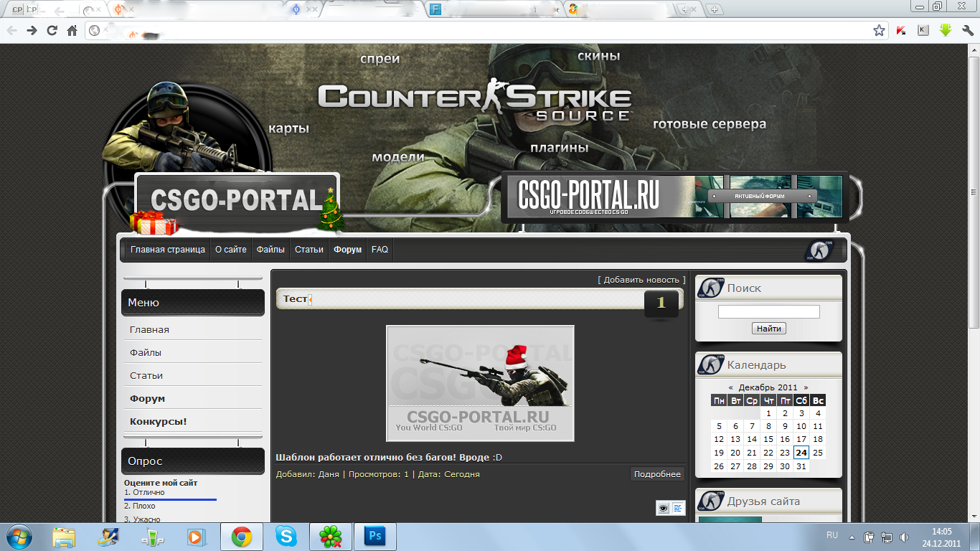Image resolution: width=980 pixels, height=551 pixels.
Task: Open ICQ flower icon in taskbar
Action: [x=330, y=537]
